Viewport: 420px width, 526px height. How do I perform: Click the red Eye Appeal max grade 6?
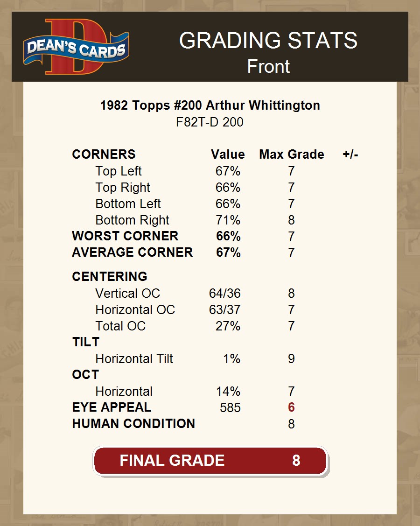291,407
